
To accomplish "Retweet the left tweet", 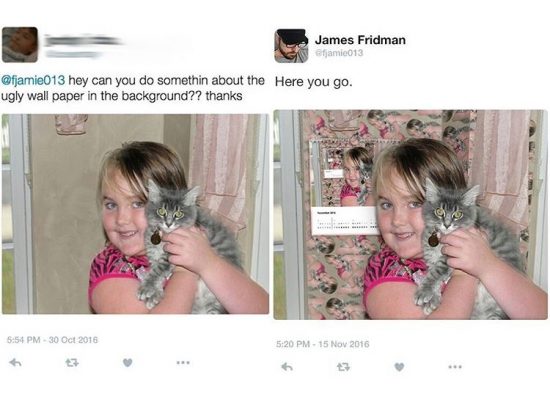I will pos(72,362).
